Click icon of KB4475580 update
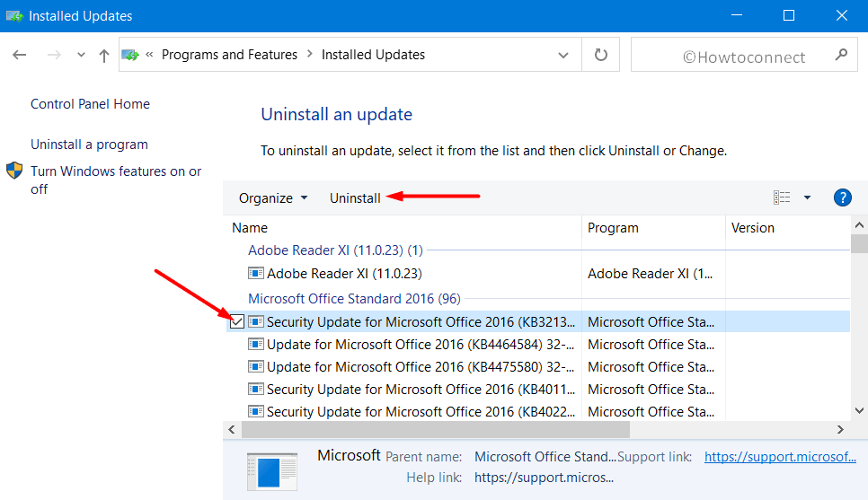Viewport: 868px width, 500px height. 255,367
